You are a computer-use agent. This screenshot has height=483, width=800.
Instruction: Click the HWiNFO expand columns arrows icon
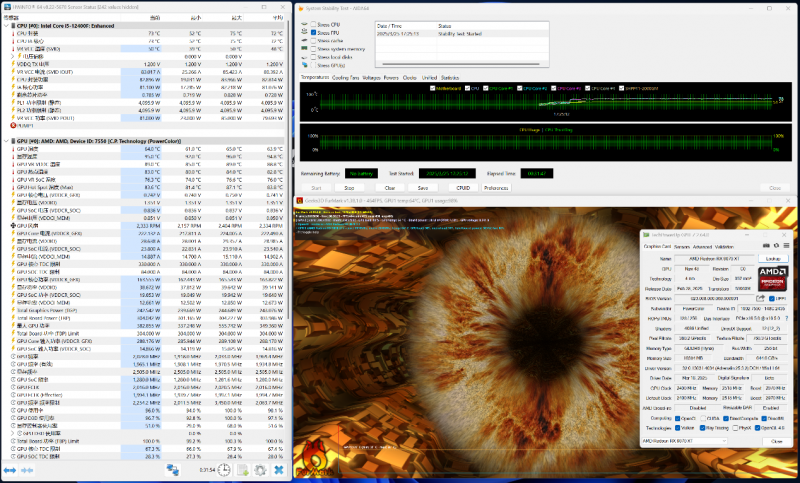pos(9,470)
